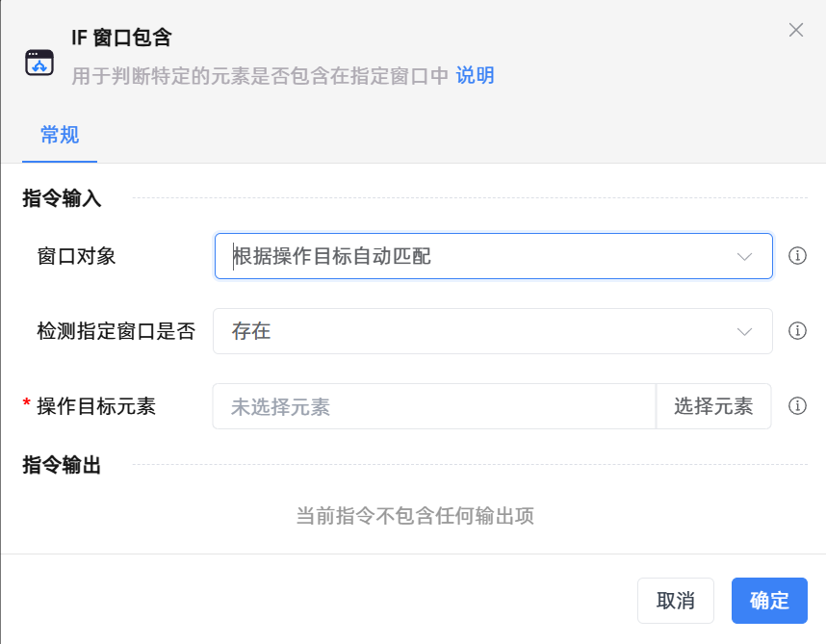The width and height of the screenshot is (826, 644).
Task: Click the chevron arrow beside 存在
Action: pos(743,332)
